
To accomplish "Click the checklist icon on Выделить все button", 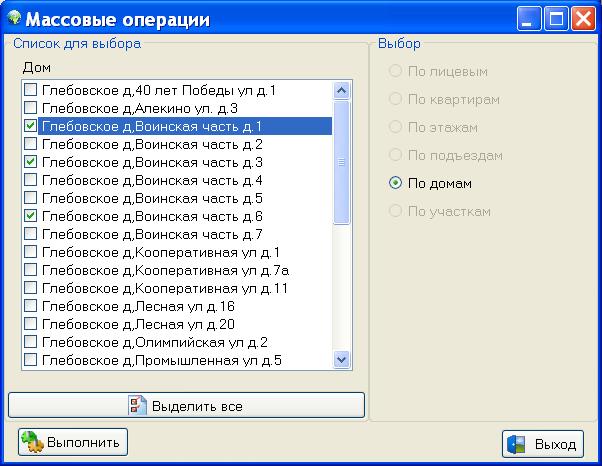I will (x=137, y=405).
